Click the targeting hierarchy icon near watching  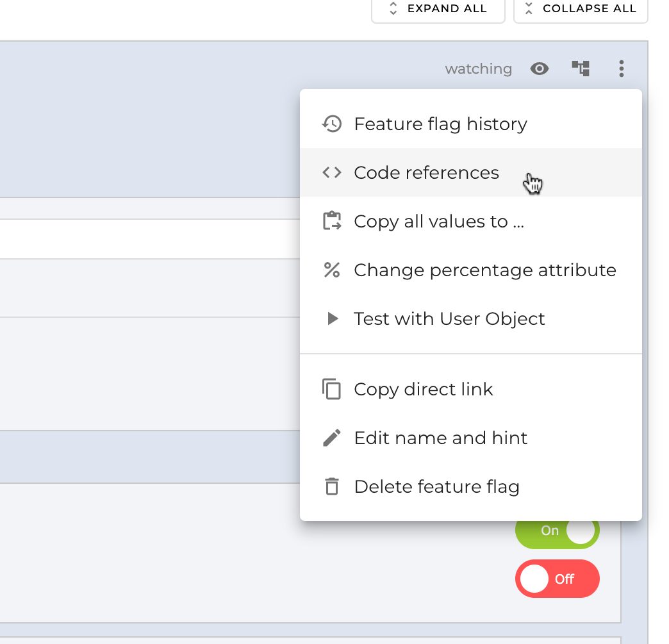coord(581,69)
